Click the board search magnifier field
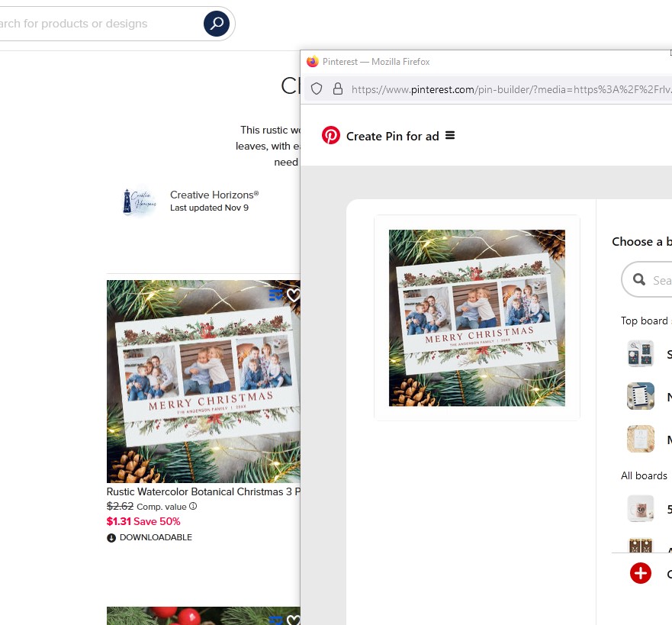This screenshot has width=672, height=625. pos(647,280)
